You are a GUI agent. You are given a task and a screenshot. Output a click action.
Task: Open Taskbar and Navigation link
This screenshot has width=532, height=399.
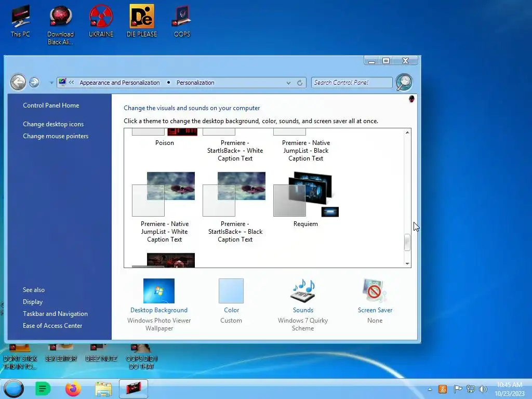pos(55,313)
